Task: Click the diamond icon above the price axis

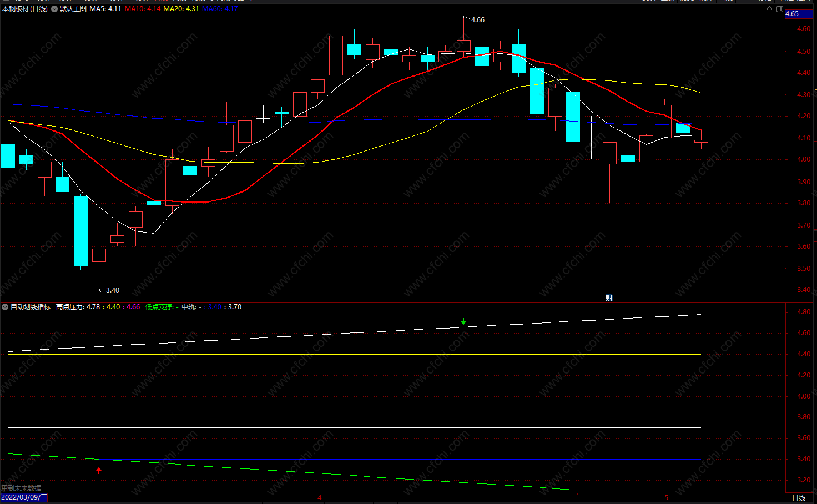Action: [769, 9]
